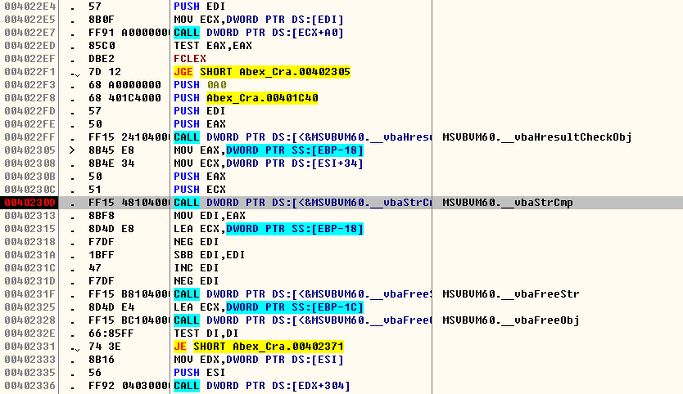Select address 0040231F in the address column
683x394 pixels.
pos(30,294)
